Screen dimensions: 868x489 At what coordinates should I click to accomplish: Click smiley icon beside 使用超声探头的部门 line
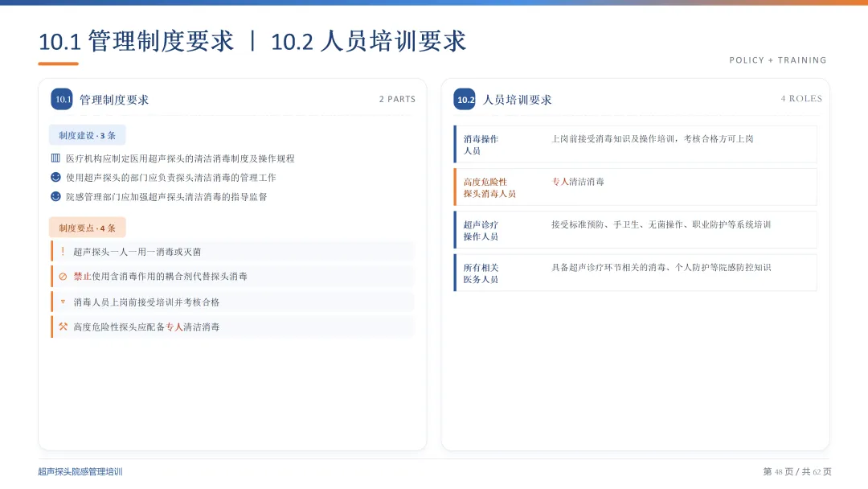point(55,177)
